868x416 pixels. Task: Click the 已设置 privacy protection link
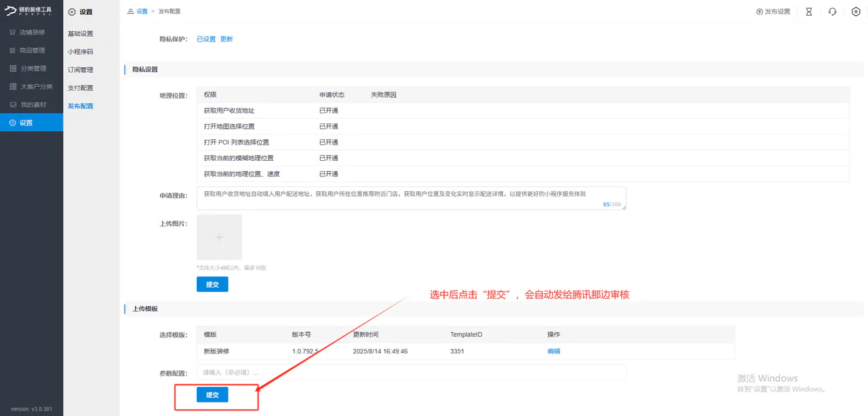click(x=206, y=39)
